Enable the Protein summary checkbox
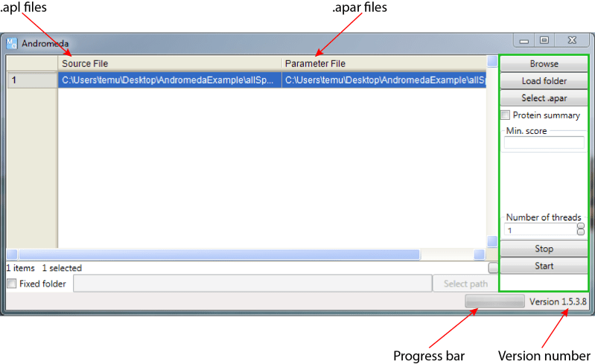This screenshot has height=364, width=595. coord(505,115)
